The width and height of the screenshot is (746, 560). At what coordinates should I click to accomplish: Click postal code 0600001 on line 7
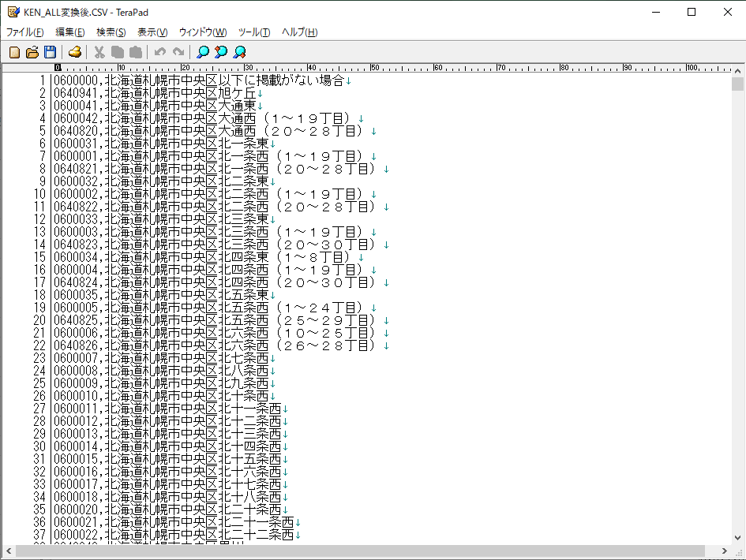[x=75, y=156]
